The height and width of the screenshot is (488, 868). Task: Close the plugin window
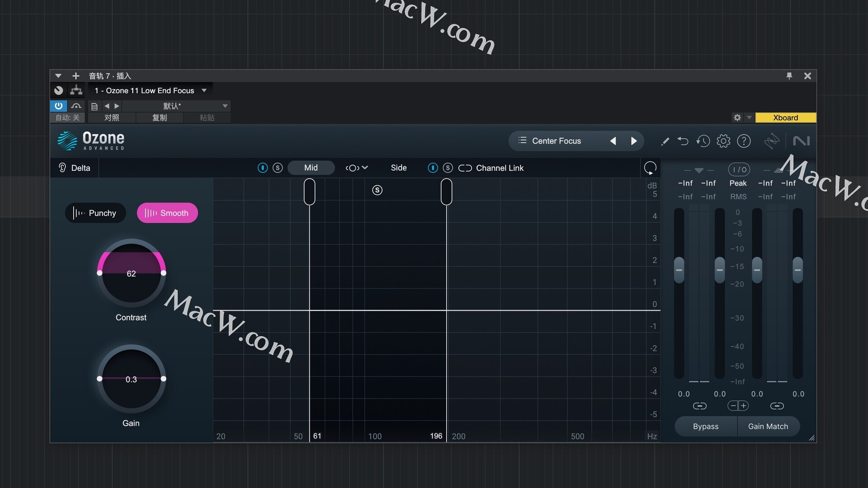pos(807,76)
